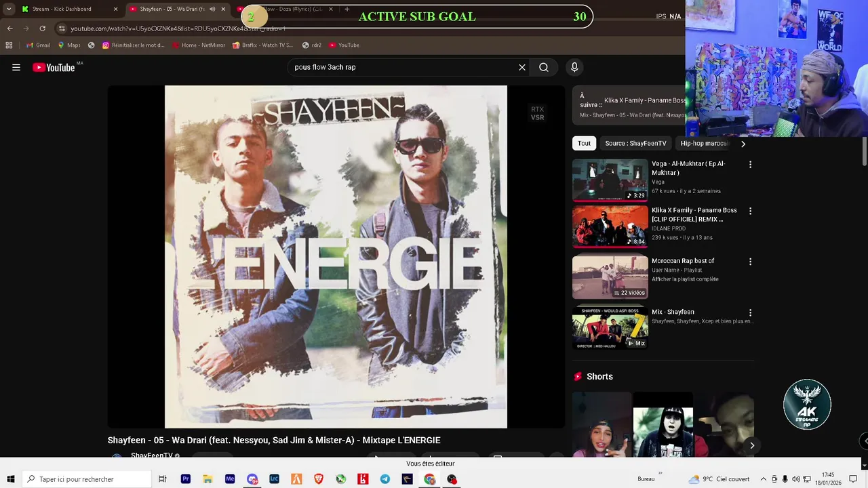Open Mix - Shayfeen thumbnail

pos(610,329)
